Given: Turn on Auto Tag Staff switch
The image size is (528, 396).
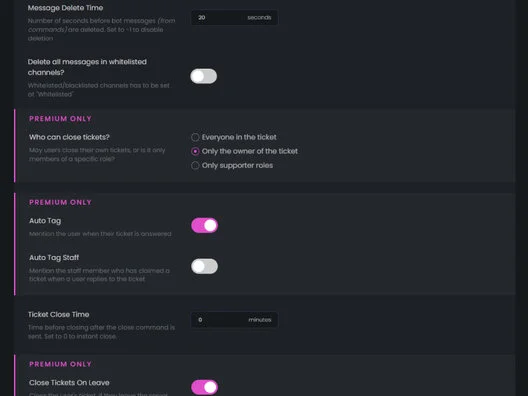Looking at the screenshot, I should (x=204, y=266).
